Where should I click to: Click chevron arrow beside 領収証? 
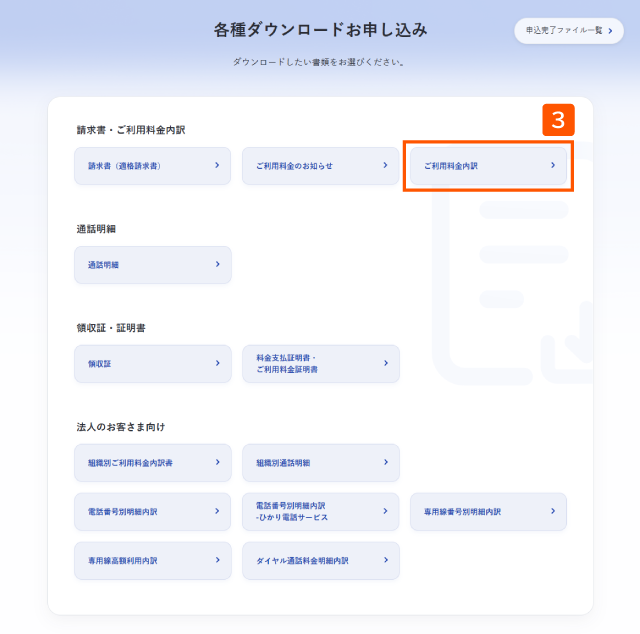(x=218, y=363)
